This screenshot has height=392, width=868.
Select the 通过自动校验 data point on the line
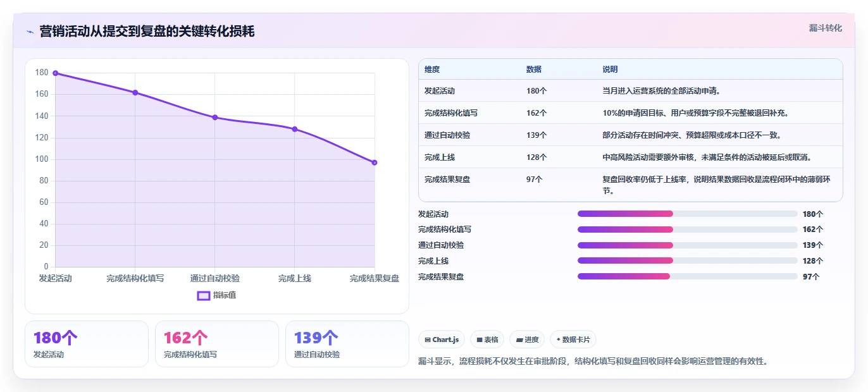coord(215,118)
